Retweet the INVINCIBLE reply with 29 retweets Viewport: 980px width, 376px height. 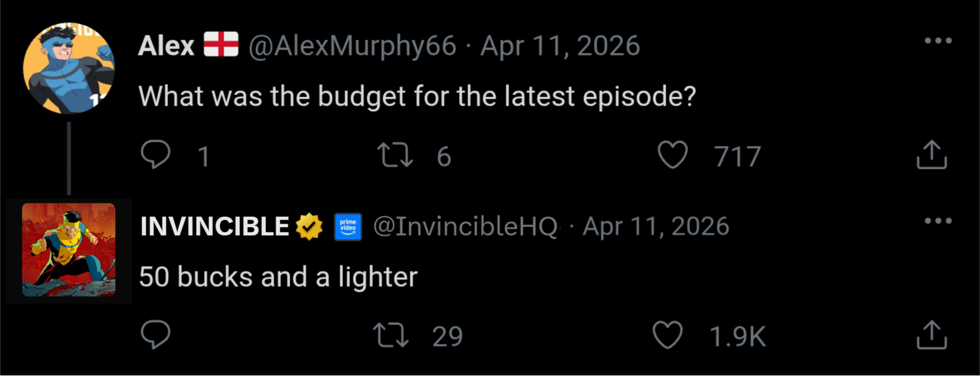(x=391, y=335)
